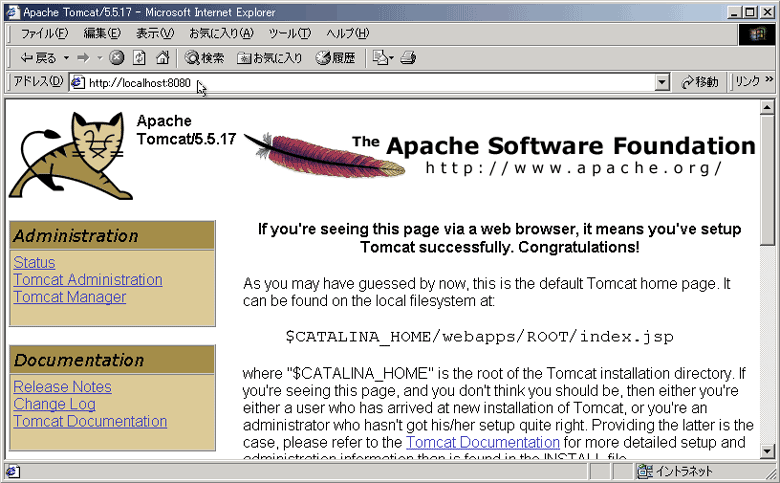The height and width of the screenshot is (483, 780).
Task: Open the ツール(T) menu
Action: pyautogui.click(x=290, y=33)
